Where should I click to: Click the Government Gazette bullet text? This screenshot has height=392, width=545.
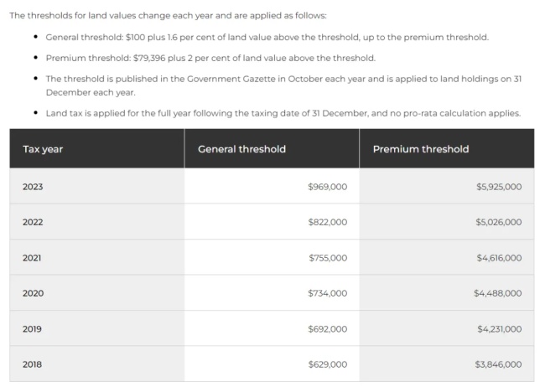click(x=283, y=85)
